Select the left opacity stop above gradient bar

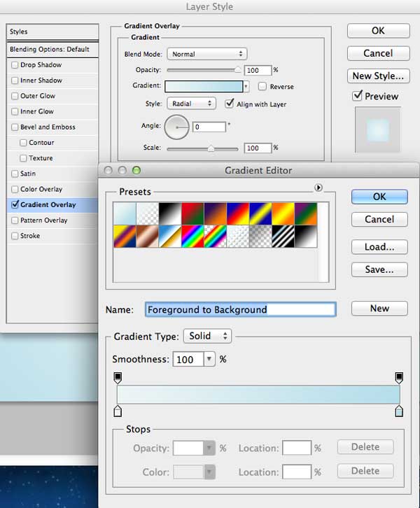pyautogui.click(x=118, y=378)
